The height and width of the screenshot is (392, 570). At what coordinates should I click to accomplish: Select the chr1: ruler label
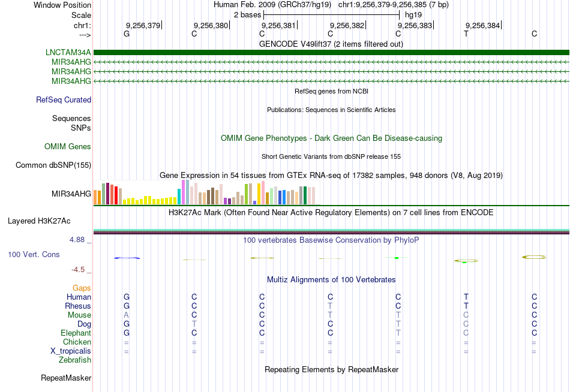(83, 25)
